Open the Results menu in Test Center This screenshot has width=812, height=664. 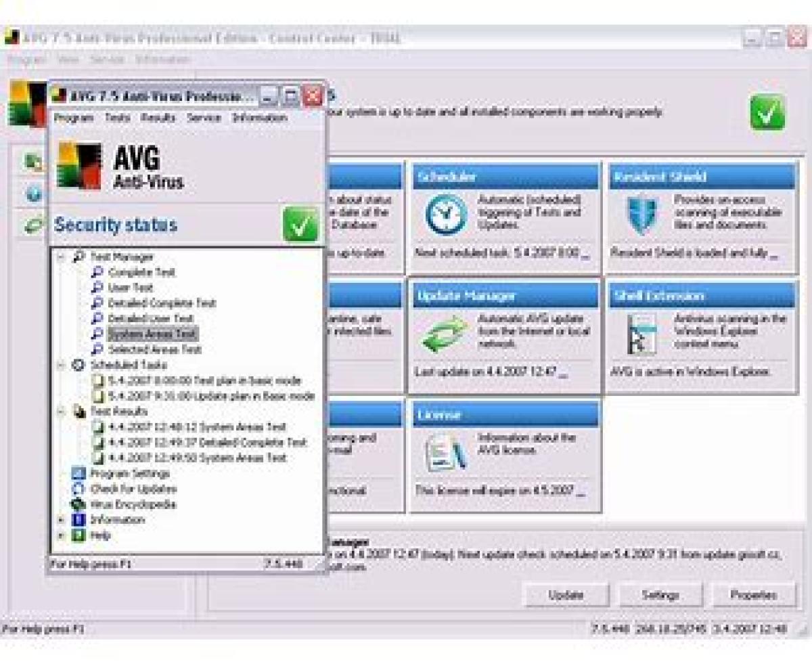pos(158,118)
